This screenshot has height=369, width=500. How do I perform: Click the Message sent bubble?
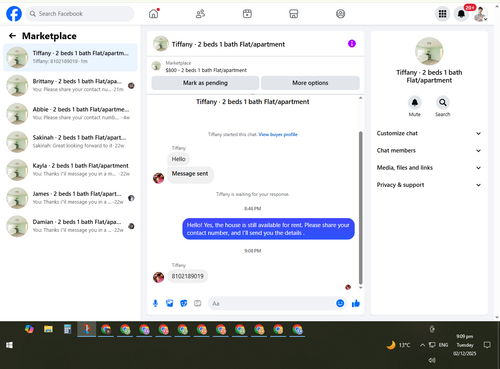pos(190,174)
